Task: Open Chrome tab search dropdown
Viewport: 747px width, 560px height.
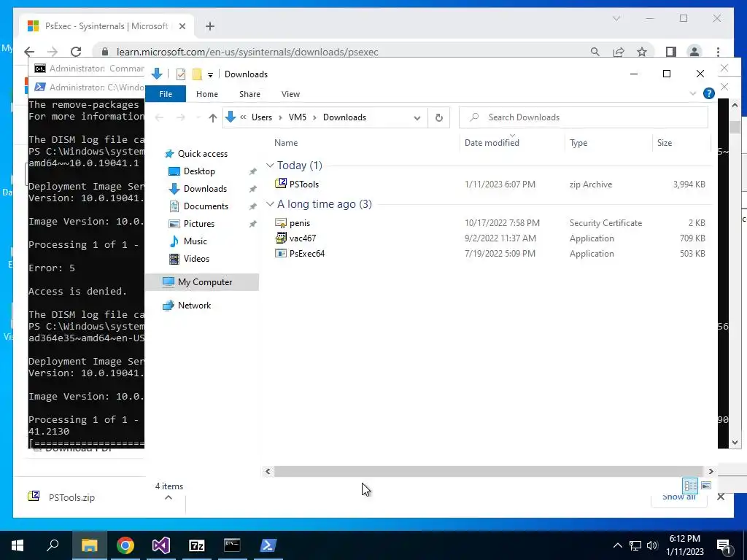Action: pyautogui.click(x=616, y=18)
